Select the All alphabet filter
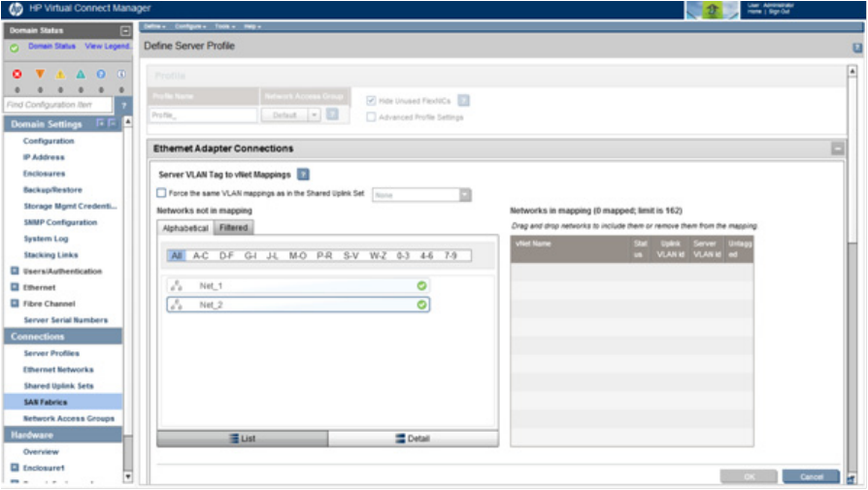868x490 pixels. tap(177, 255)
